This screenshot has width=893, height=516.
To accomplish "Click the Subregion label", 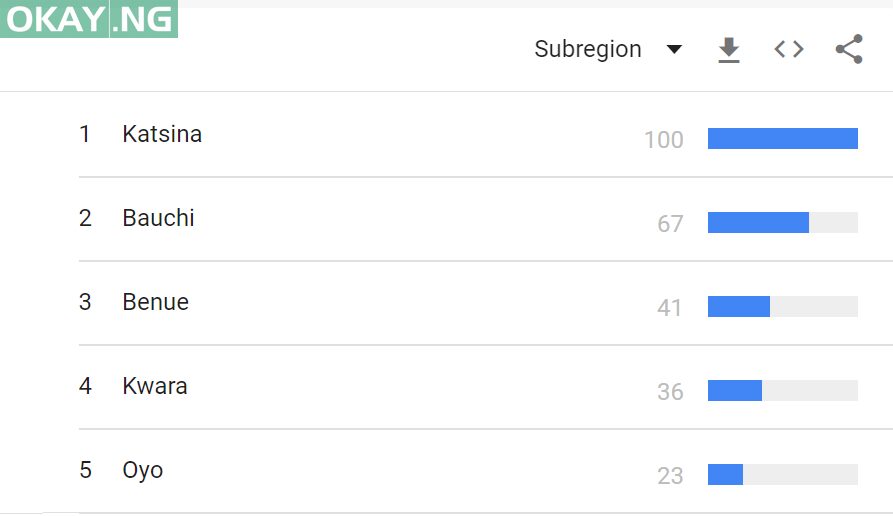I will tap(588, 49).
